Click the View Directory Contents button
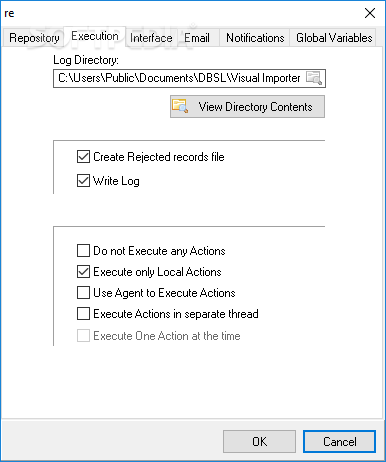This screenshot has width=386, height=462. pos(247,107)
